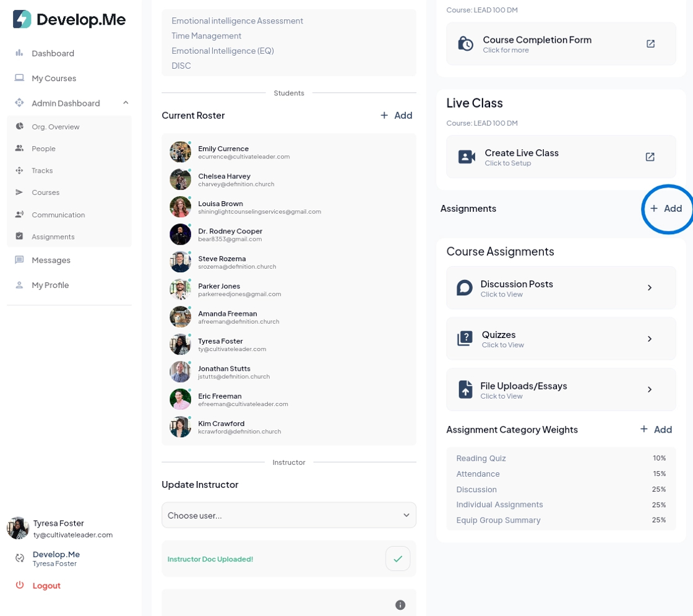693x616 pixels.
Task: Click Time Management item
Action: 206,36
